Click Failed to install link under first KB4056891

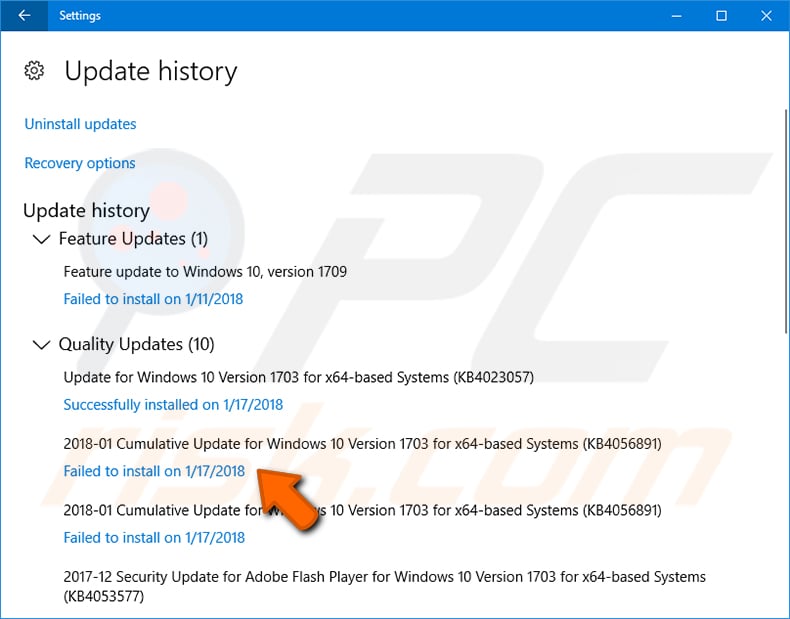(154, 471)
